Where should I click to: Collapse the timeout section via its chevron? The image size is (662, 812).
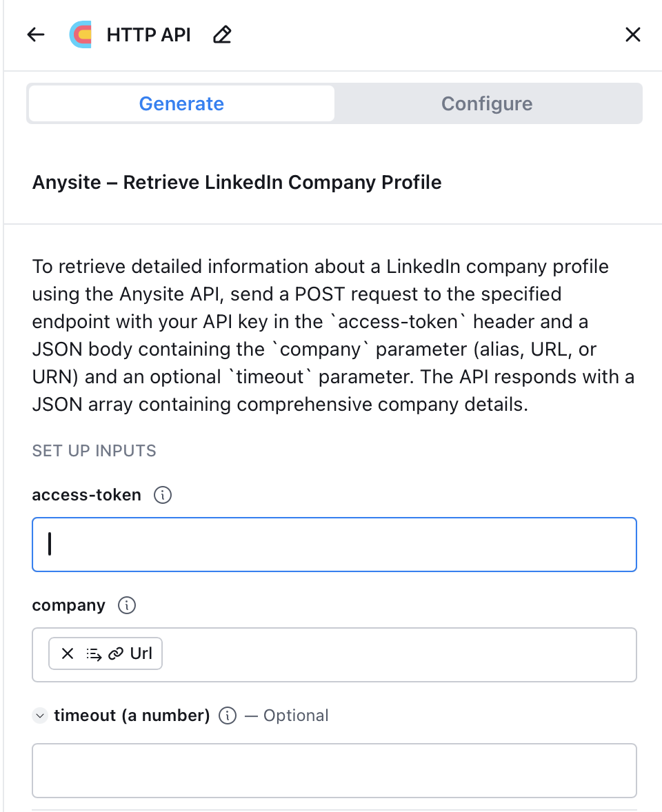click(x=40, y=715)
